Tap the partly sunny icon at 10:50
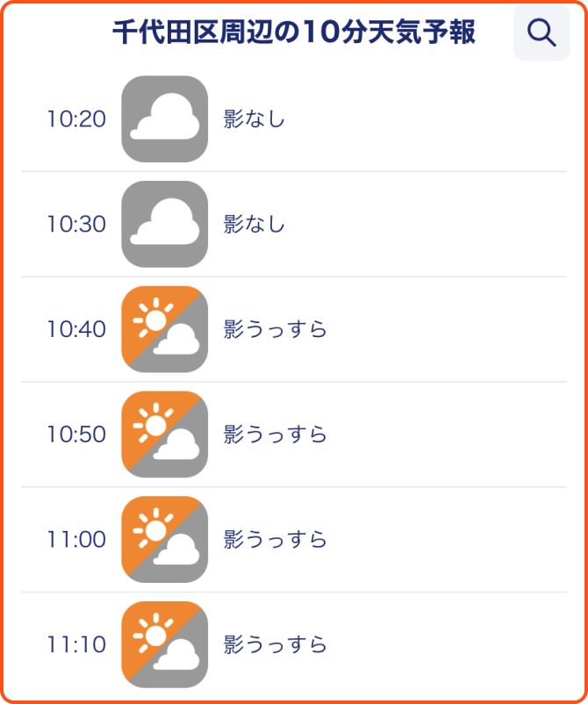This screenshot has height=704, width=588. pyautogui.click(x=165, y=435)
